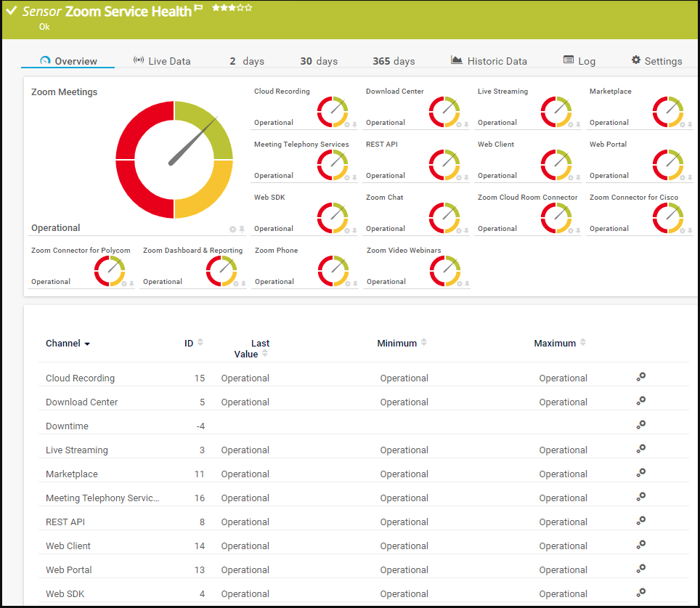Sort table by Maximum column

[x=560, y=343]
